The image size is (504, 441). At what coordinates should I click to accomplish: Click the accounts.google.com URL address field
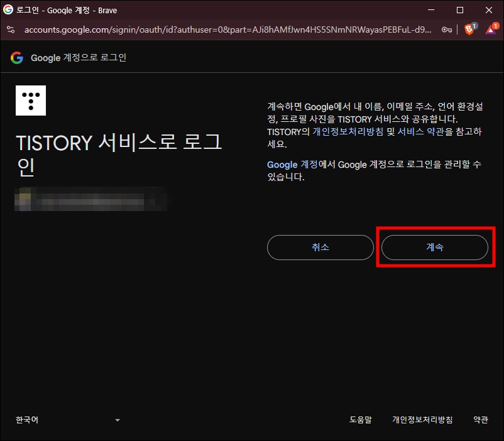[x=227, y=30]
